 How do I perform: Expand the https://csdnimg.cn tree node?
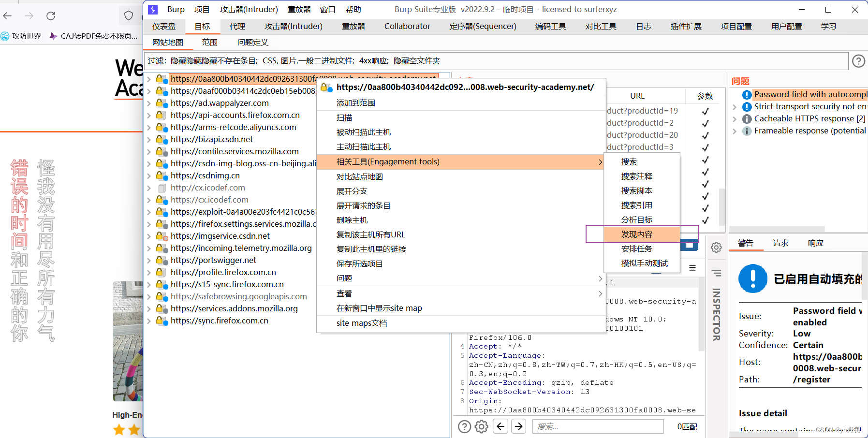tap(149, 175)
